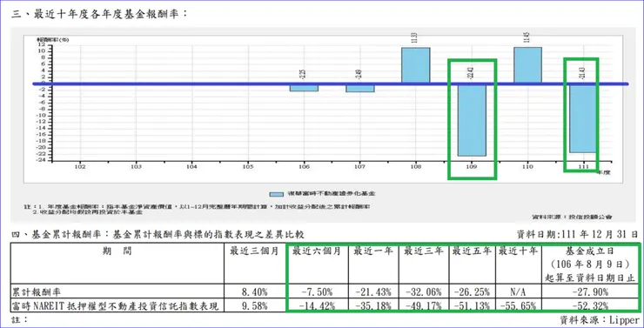The height and width of the screenshot is (328, 644).
Task: Click the -32.06% cell
Action: point(424,292)
